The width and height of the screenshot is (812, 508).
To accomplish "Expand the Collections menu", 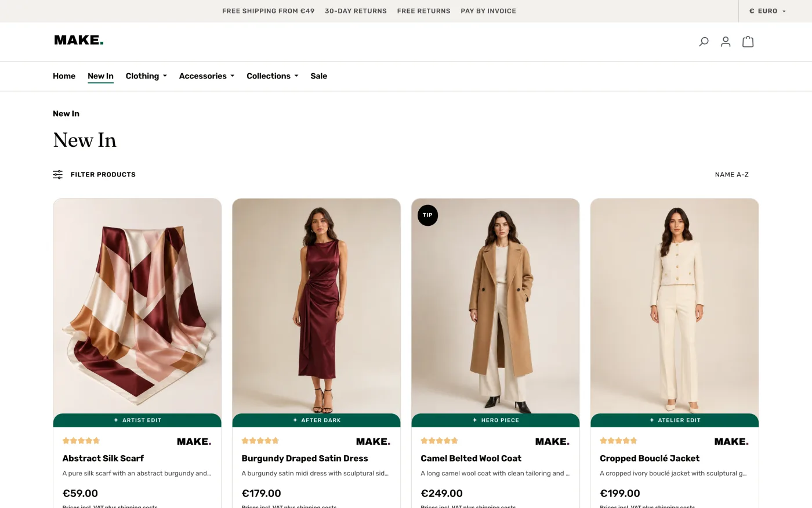I will [273, 76].
